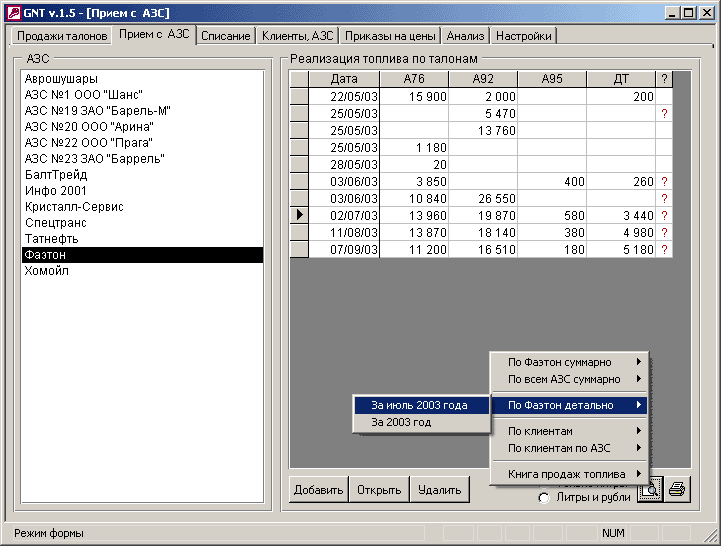This screenshot has width=721, height=546.
Task: Select 'АЗС №1 ООО "Шанс"' in list
Action: coord(143,95)
